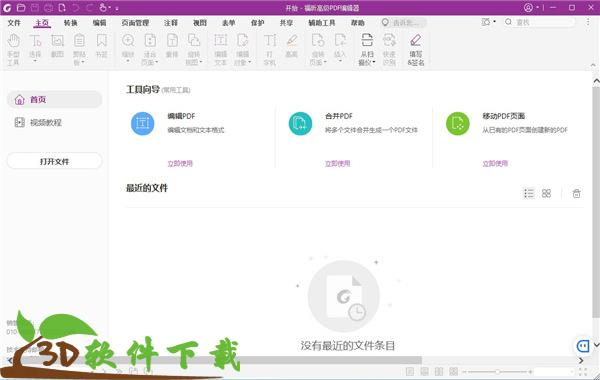
Task: Click the Rotate View icon (旋转视图)
Action: click(x=194, y=40)
